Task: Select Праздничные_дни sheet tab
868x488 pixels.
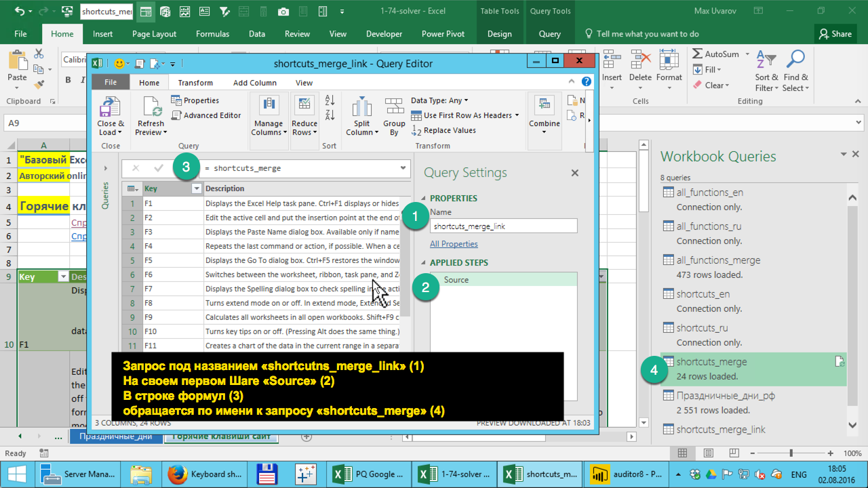Action: pos(116,436)
